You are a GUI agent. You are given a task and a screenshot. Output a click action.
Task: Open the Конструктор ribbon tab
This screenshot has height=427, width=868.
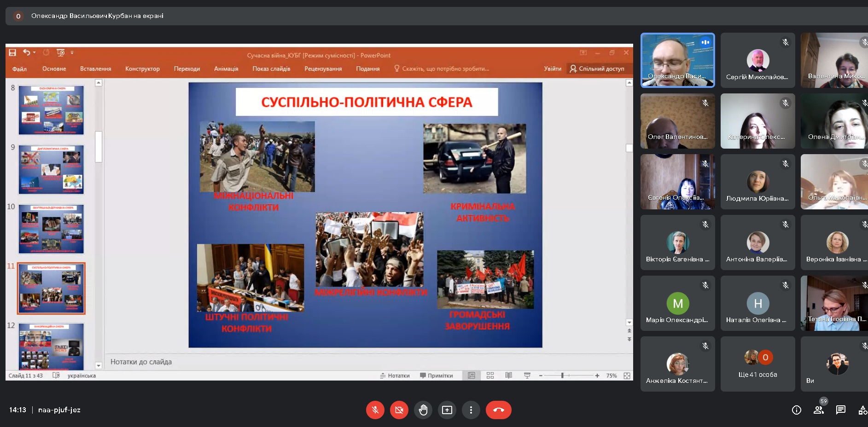click(142, 69)
